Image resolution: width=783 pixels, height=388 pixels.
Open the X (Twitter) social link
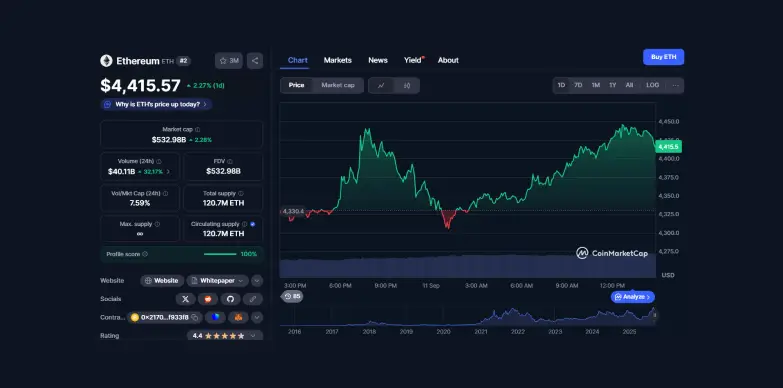pos(185,299)
